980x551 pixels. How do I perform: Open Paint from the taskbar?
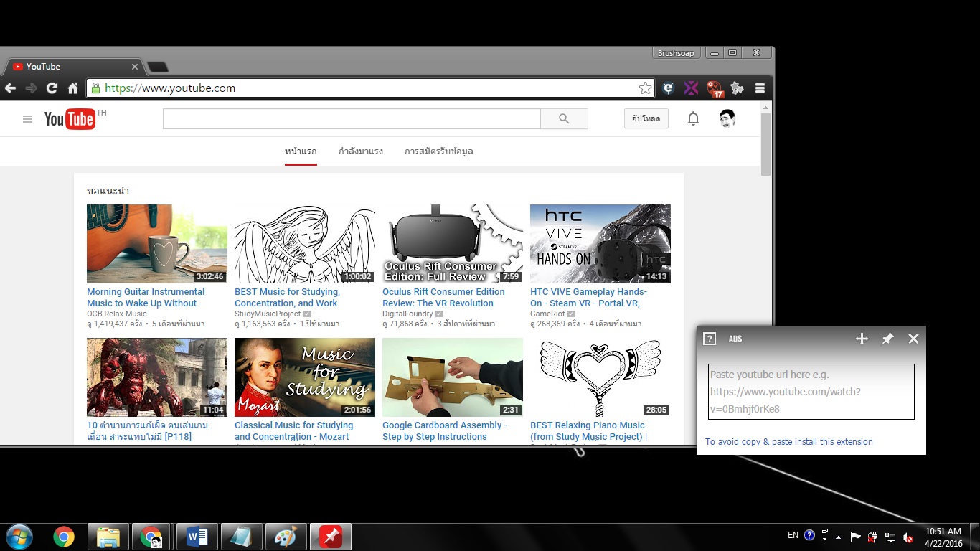pos(286,537)
